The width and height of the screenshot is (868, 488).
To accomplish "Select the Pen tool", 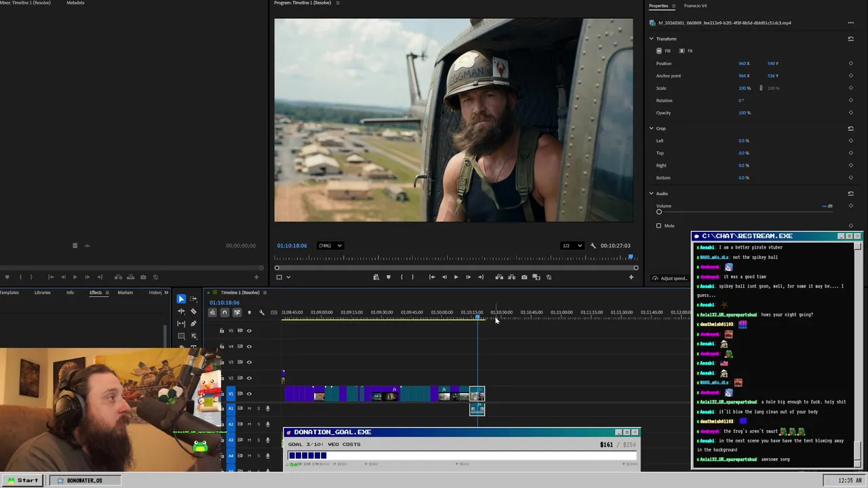I will click(x=193, y=323).
